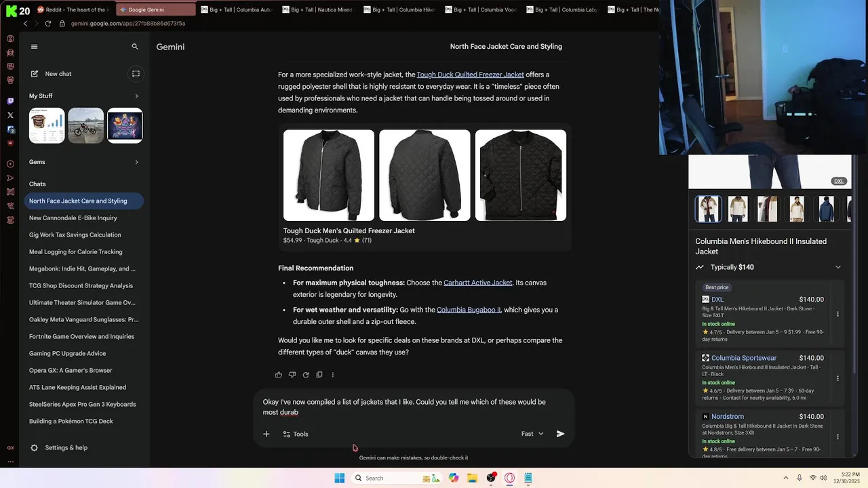Open the bicycle photo thumbnail in My Stuff

pos(86,125)
